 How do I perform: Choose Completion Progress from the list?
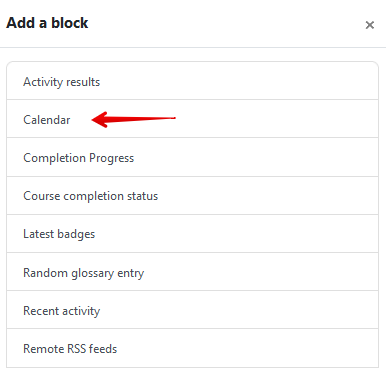click(193, 157)
